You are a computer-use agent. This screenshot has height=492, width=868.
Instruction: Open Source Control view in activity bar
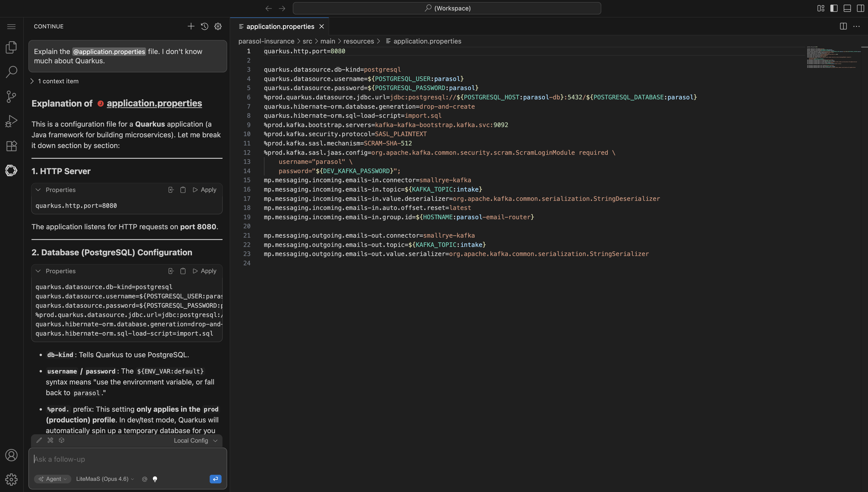tap(11, 97)
